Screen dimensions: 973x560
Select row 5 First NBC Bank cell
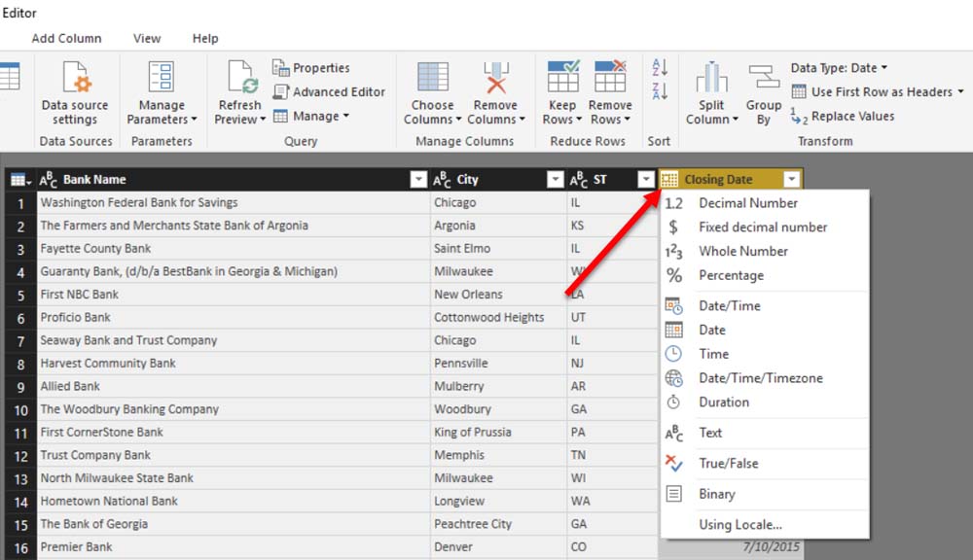pyautogui.click(x=234, y=295)
